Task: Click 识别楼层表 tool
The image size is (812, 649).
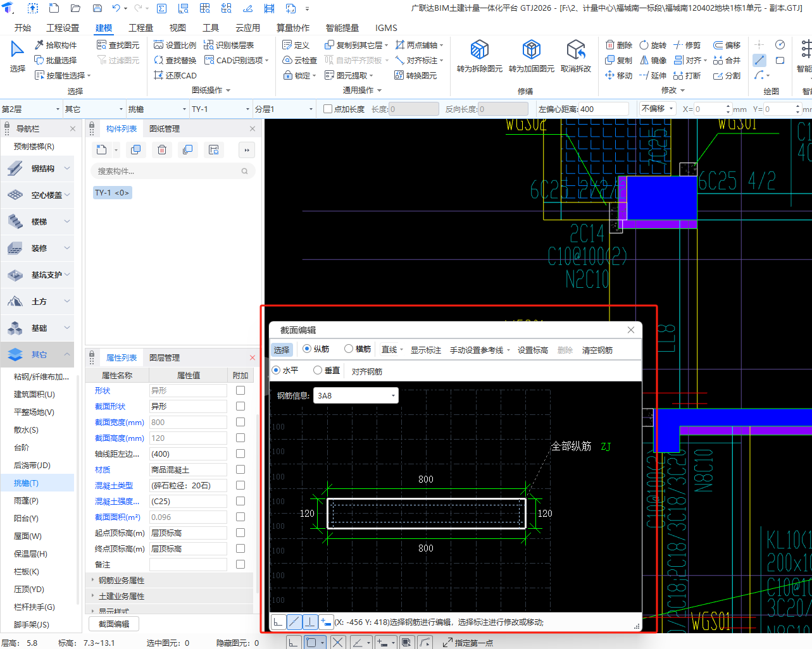Action: 228,45
